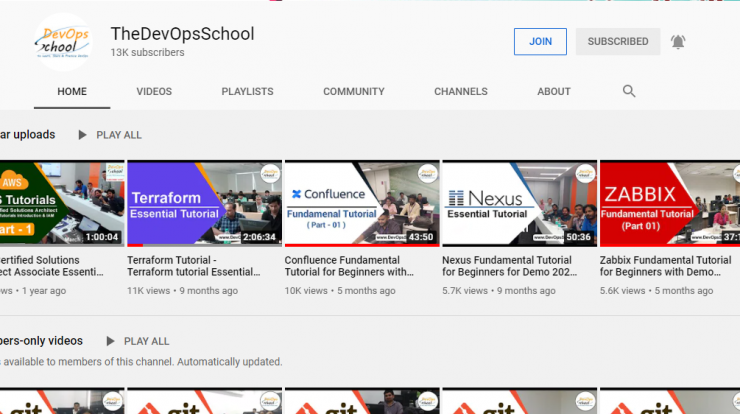The width and height of the screenshot is (740, 414).
Task: Switch to the HOME tab
Action: coord(72,92)
